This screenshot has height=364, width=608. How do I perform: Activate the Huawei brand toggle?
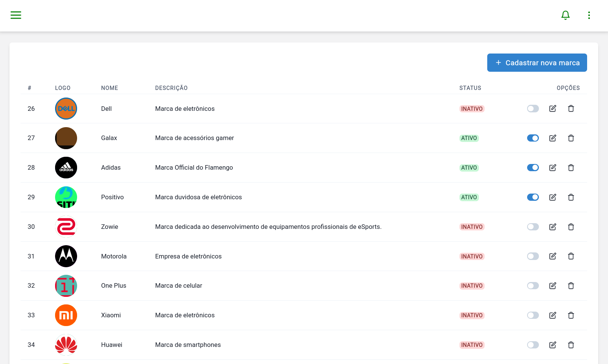tap(533, 345)
